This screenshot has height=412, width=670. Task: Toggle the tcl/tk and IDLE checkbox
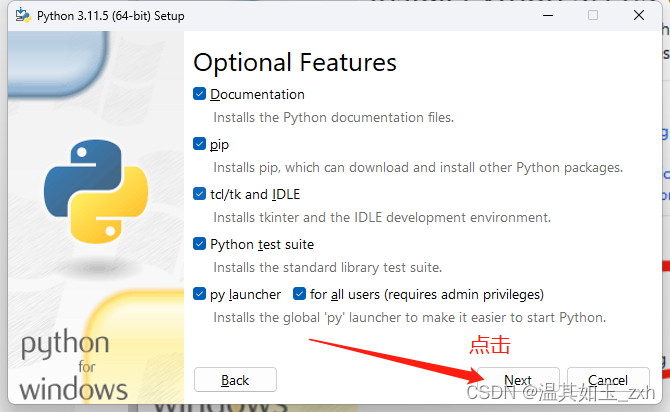pyautogui.click(x=200, y=194)
